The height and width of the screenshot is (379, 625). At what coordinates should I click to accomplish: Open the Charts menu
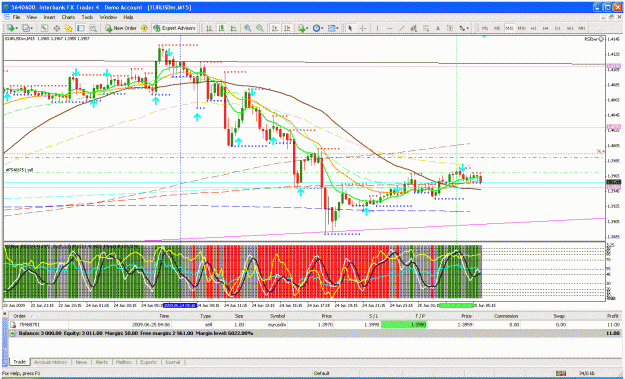(68, 18)
